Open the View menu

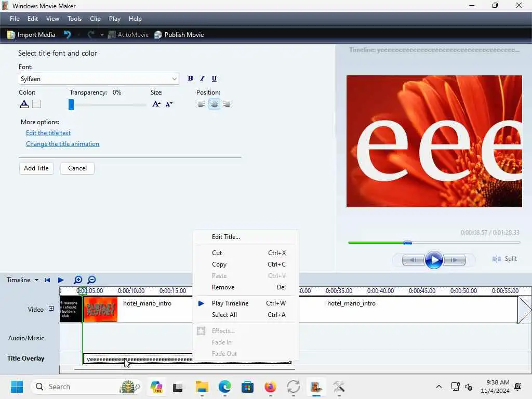click(x=52, y=19)
